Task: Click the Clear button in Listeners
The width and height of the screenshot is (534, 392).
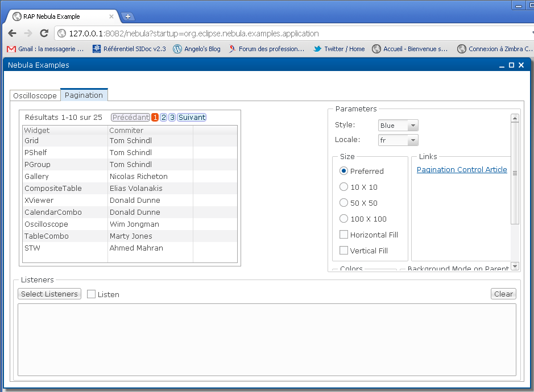Action: point(503,294)
